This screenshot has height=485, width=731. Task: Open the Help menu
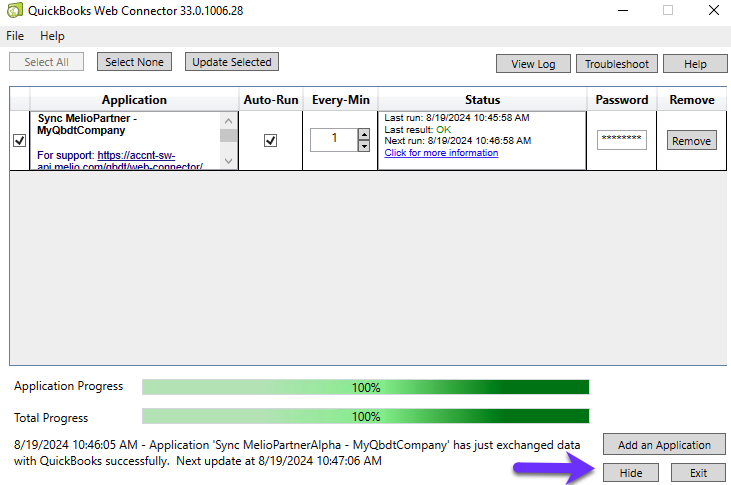point(52,36)
